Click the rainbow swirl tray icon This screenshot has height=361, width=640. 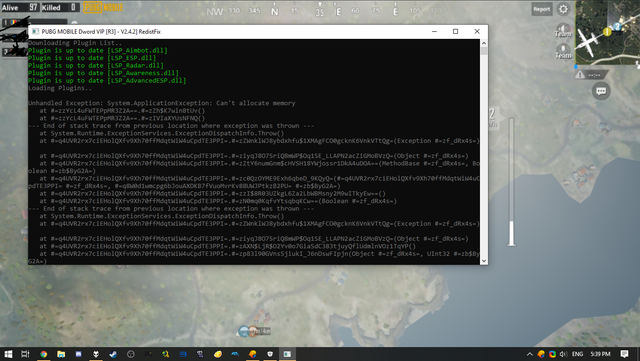552,354
